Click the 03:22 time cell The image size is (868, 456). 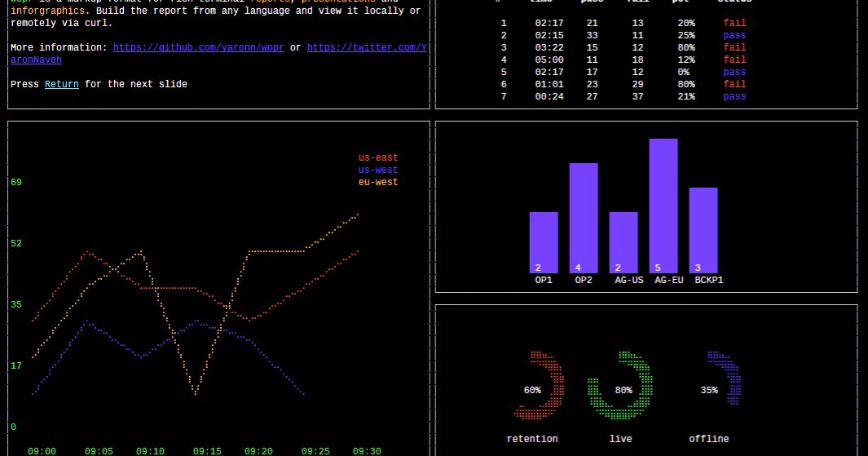549,47
